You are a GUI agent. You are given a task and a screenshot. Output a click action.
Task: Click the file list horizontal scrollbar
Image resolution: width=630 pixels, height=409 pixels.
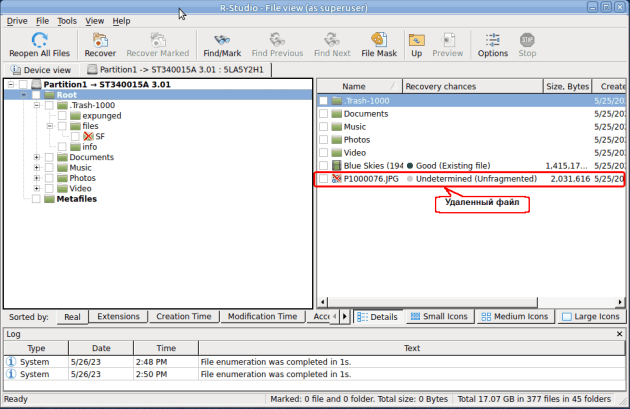432,302
